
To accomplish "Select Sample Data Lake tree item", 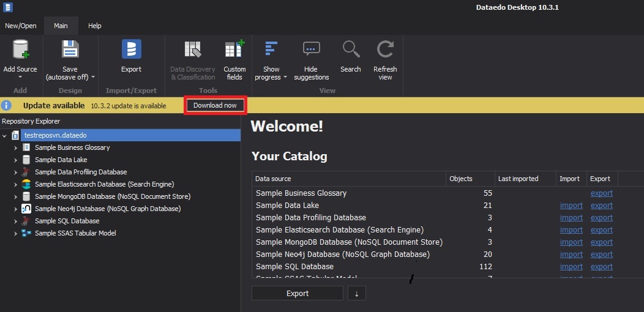I will coord(61,160).
